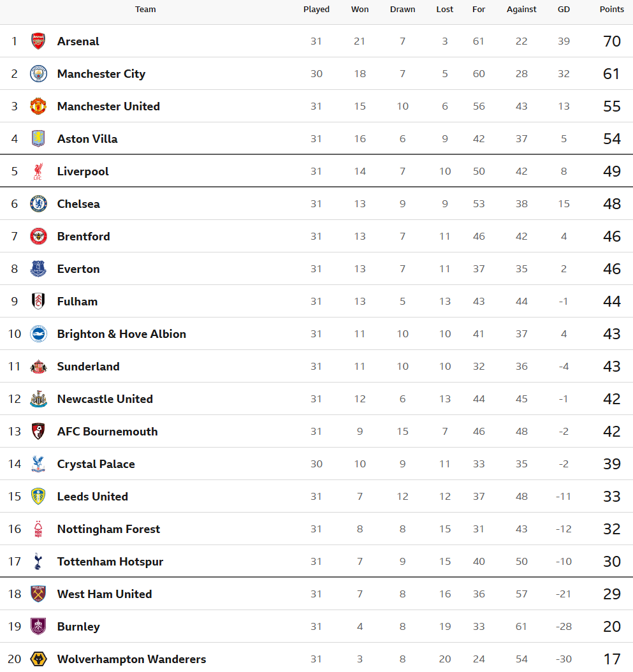
Task: Click the Points column header
Action: [x=611, y=10]
